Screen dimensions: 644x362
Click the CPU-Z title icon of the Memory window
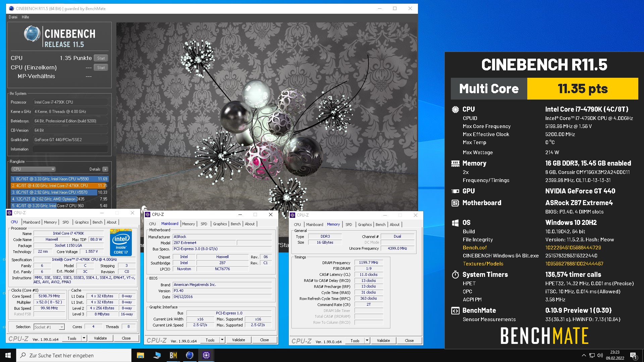click(292, 215)
